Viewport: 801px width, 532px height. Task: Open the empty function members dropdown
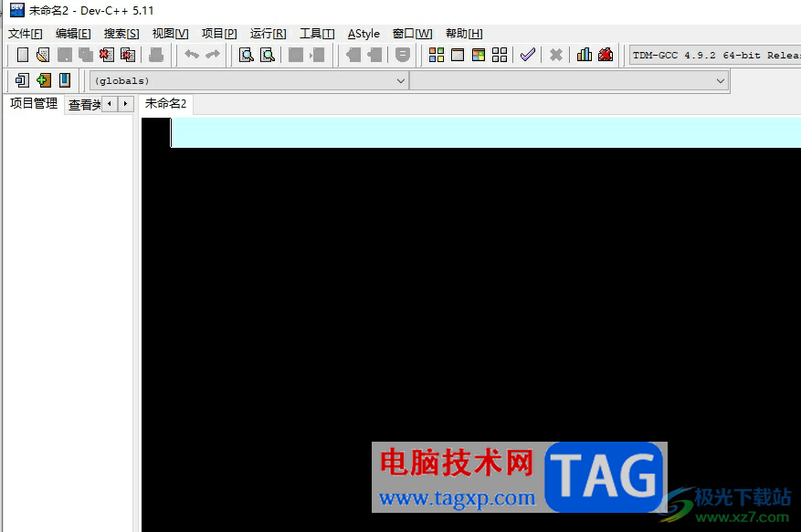tap(569, 80)
